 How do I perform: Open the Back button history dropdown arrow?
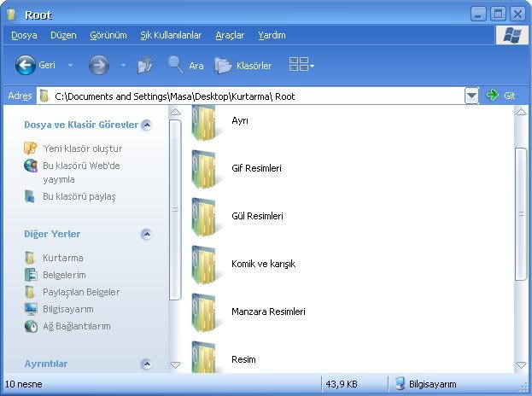[70, 65]
